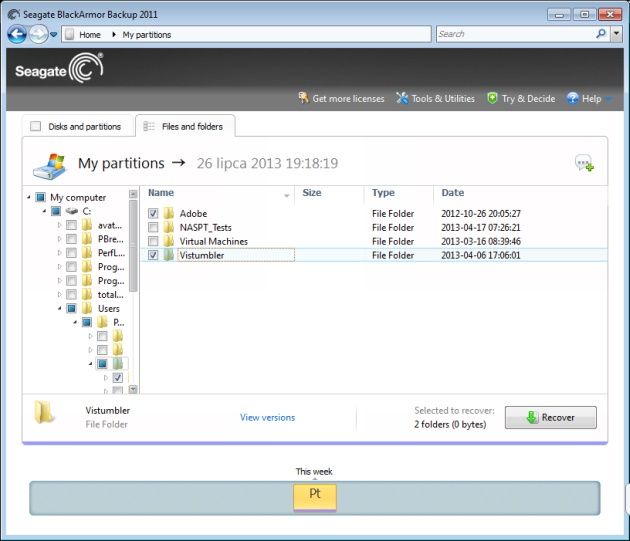Click the C: drive icon in tree
Viewport: 630px width, 541px height.
pyautogui.click(x=72, y=211)
